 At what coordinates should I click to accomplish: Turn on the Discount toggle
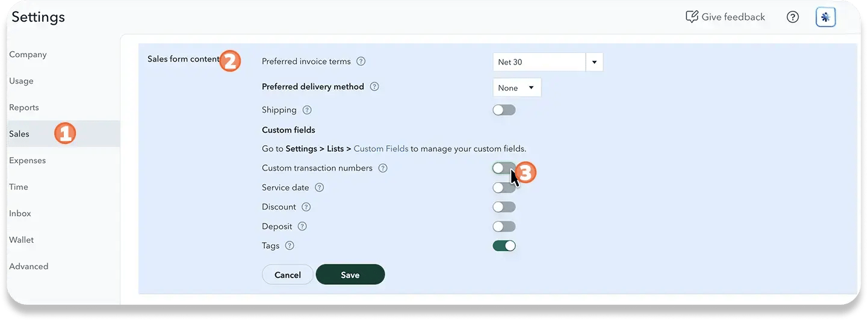504,207
